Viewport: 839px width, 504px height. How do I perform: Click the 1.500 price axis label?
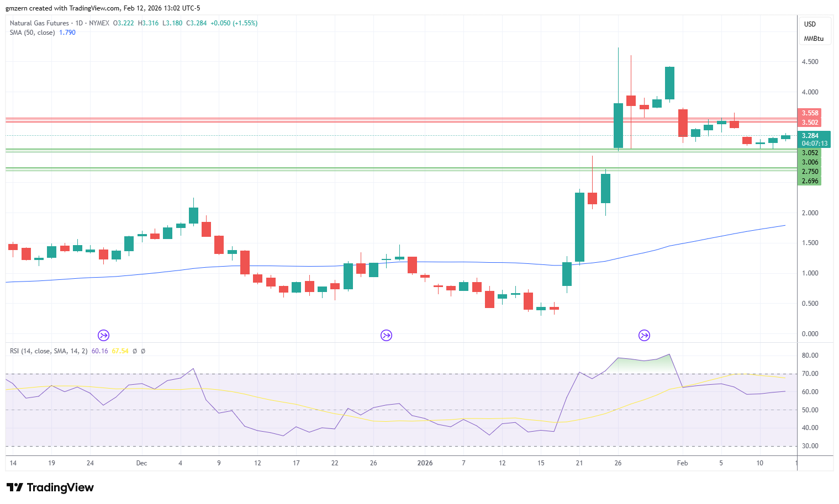click(x=810, y=243)
